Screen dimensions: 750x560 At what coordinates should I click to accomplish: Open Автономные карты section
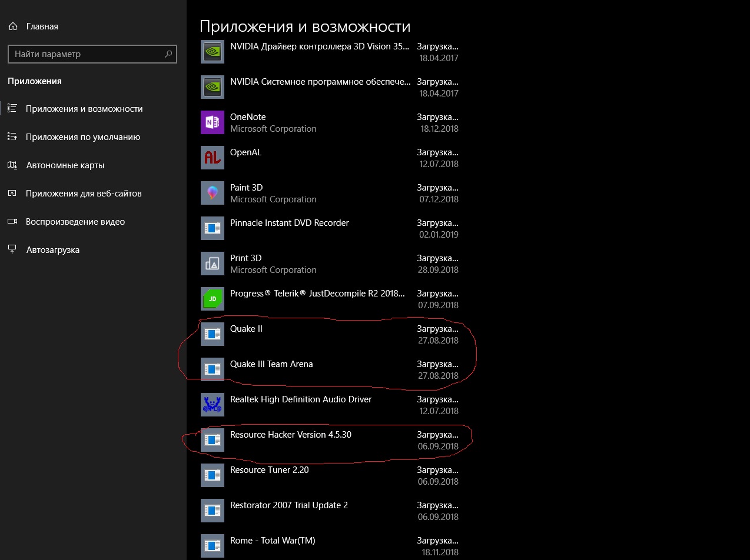click(65, 165)
